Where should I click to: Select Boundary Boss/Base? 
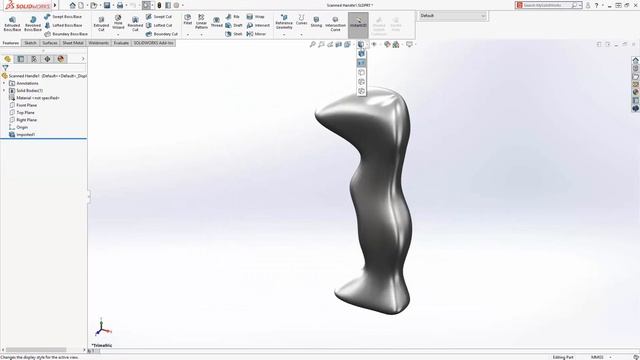point(65,34)
